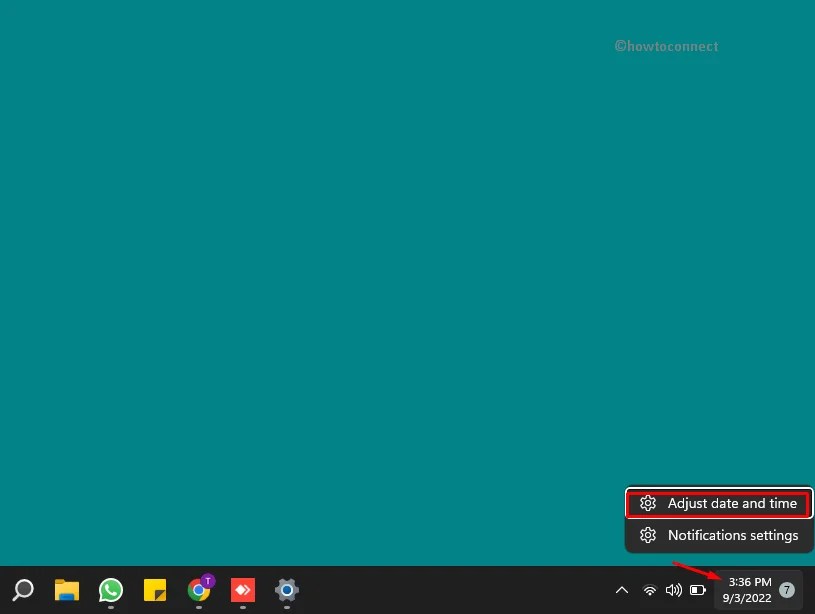
Task: Check the battery icon in the system tray
Action: pyautogui.click(x=697, y=590)
